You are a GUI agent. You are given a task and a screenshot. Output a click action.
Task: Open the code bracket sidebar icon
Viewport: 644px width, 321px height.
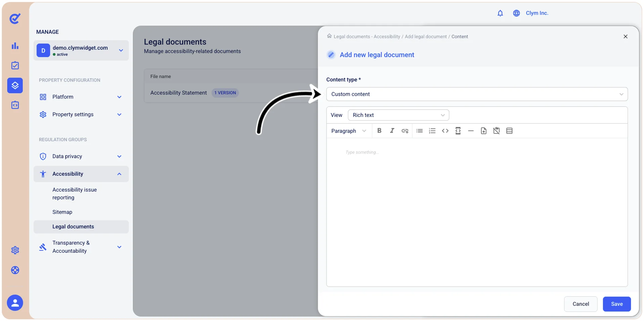point(15,105)
